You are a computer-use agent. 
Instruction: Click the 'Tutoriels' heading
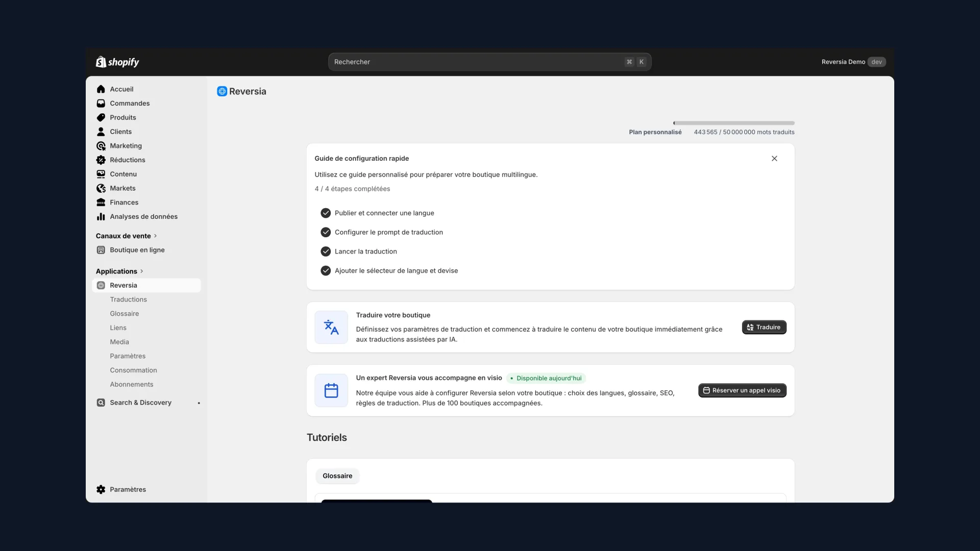327,438
